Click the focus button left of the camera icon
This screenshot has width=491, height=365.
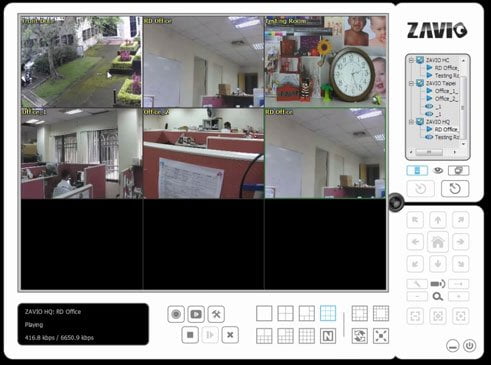point(417,284)
